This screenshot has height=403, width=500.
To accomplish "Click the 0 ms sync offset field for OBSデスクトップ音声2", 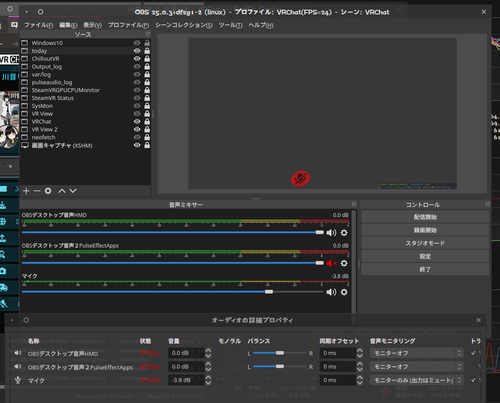I will (338, 367).
